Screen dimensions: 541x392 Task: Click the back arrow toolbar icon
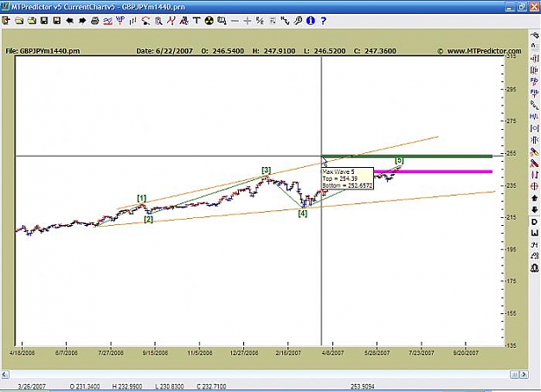point(69,21)
